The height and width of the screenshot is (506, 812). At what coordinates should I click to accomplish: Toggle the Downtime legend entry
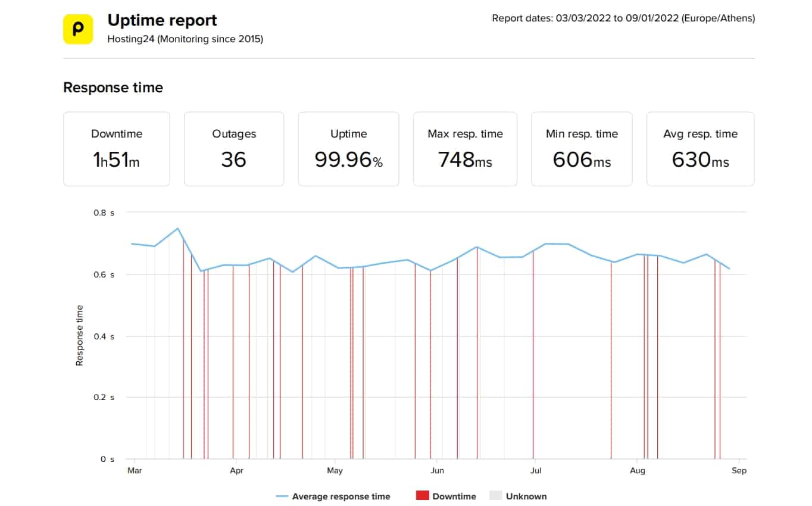coord(446,496)
